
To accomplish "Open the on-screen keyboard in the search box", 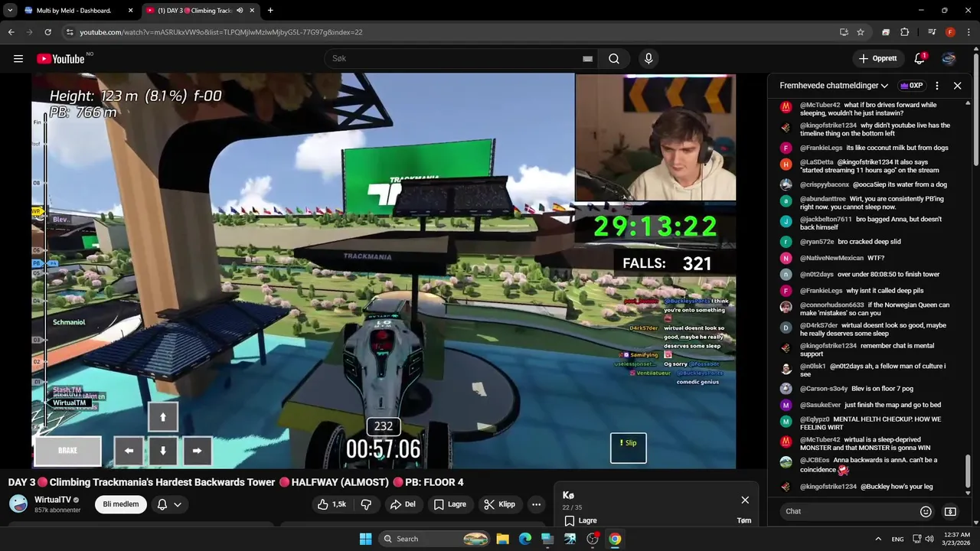I will [587, 58].
